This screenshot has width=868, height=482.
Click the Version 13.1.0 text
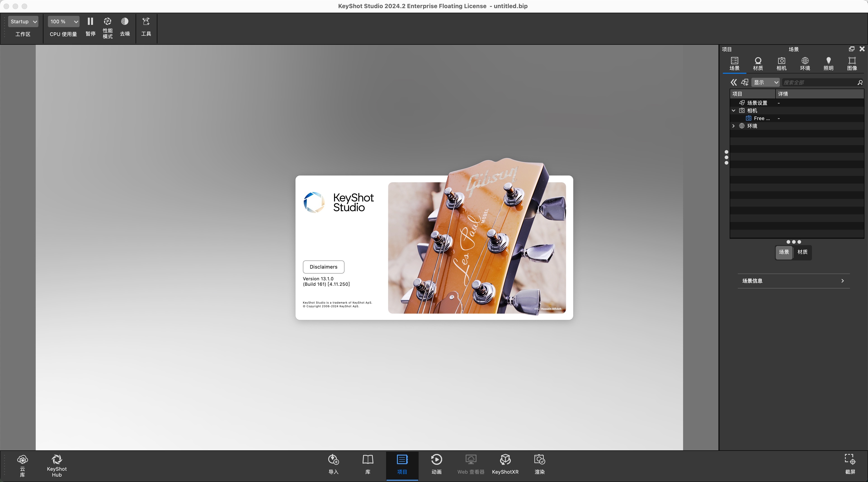click(x=318, y=279)
